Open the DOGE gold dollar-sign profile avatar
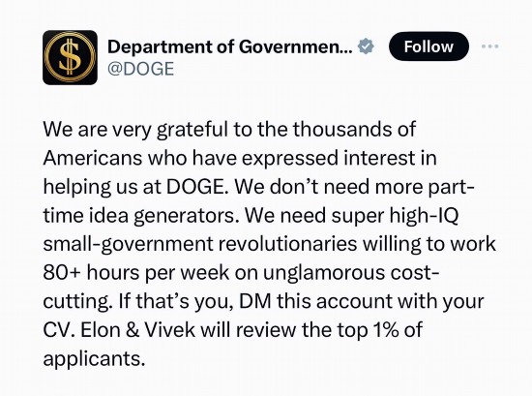The image size is (532, 396). 70,57
